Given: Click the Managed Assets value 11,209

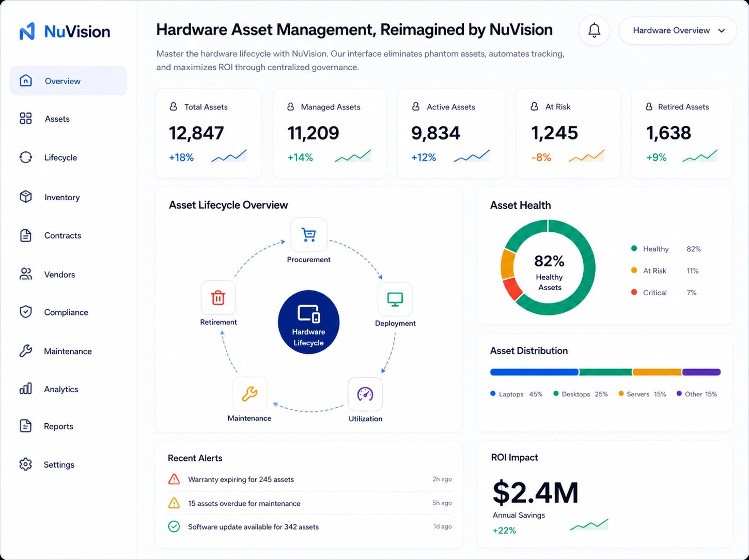Looking at the screenshot, I should point(313,133).
